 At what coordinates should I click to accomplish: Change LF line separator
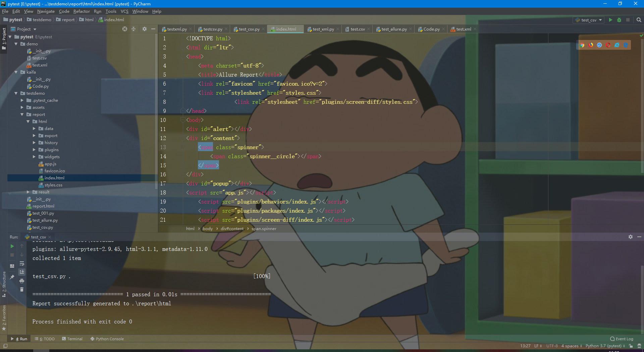click(x=538, y=346)
